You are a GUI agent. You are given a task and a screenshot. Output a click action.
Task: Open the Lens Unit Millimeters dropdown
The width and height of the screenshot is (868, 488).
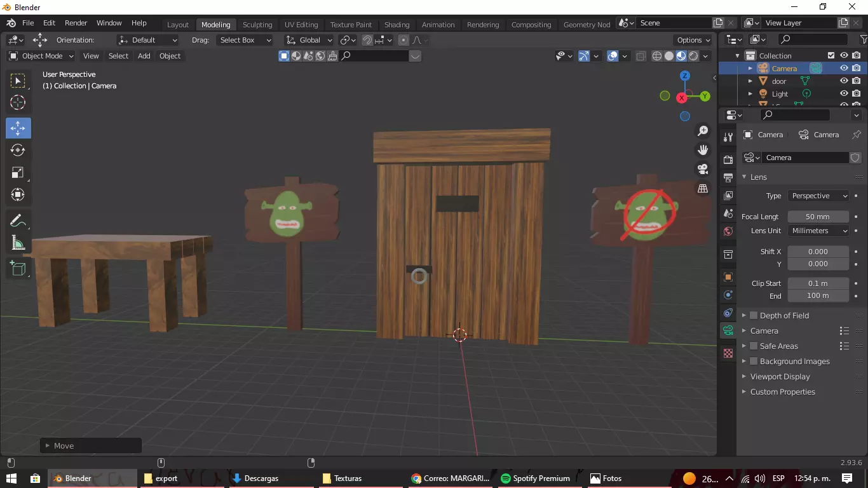pyautogui.click(x=818, y=231)
